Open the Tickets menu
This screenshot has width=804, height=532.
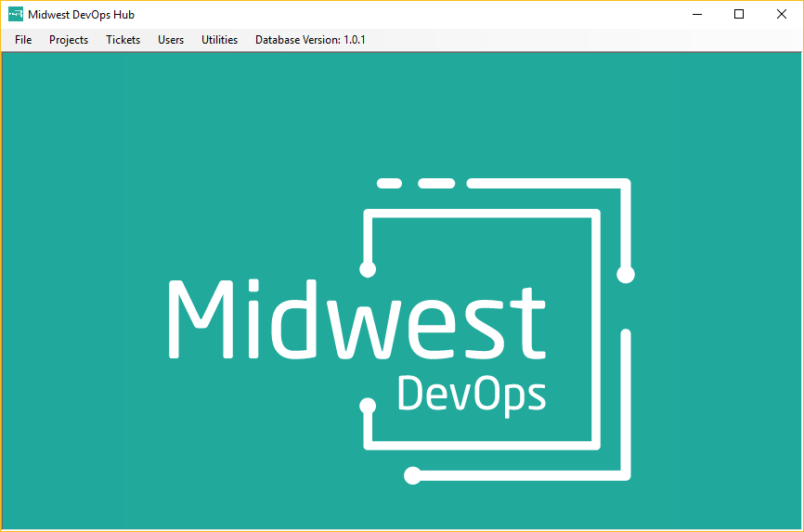point(123,40)
